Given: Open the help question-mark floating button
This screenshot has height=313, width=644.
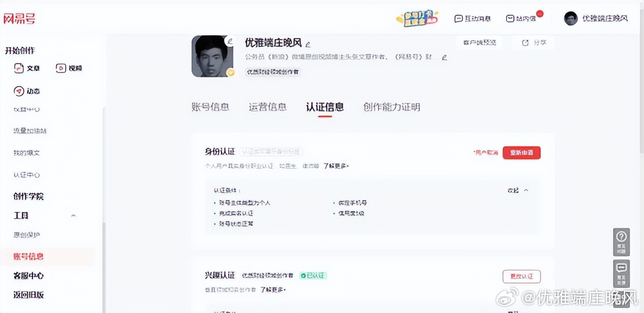Looking at the screenshot, I should 622,242.
